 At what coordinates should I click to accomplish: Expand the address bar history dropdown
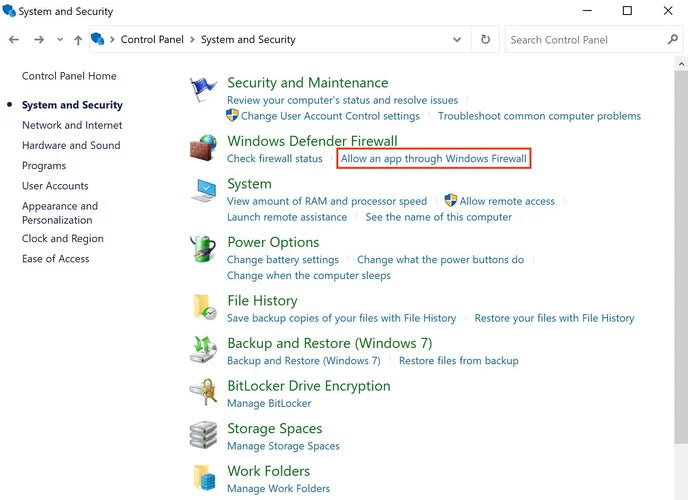point(457,40)
